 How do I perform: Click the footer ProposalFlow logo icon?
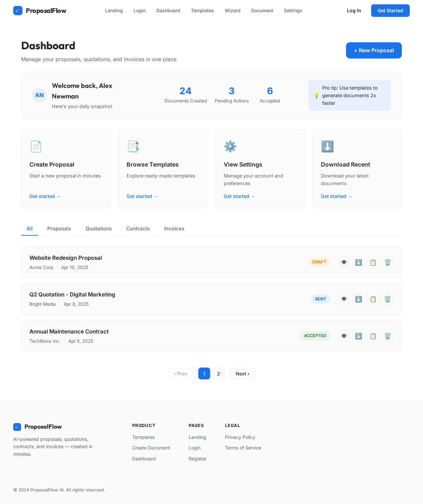(x=17, y=427)
